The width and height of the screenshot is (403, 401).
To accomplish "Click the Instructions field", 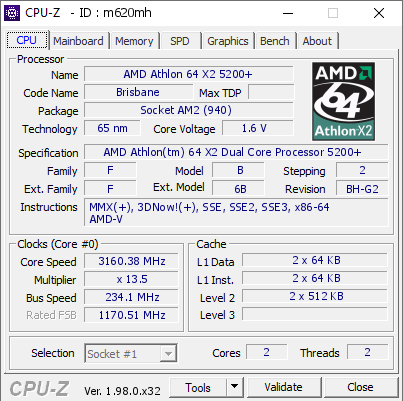I will (x=236, y=213).
